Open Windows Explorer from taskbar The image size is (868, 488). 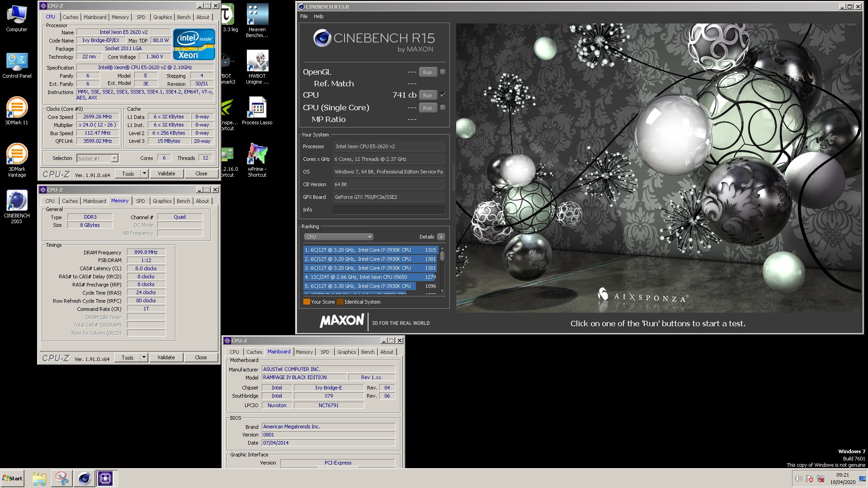[39, 479]
